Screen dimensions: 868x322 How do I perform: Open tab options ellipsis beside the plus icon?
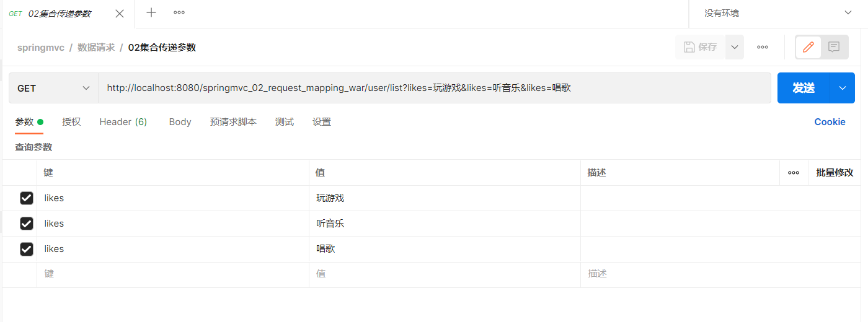pyautogui.click(x=179, y=12)
